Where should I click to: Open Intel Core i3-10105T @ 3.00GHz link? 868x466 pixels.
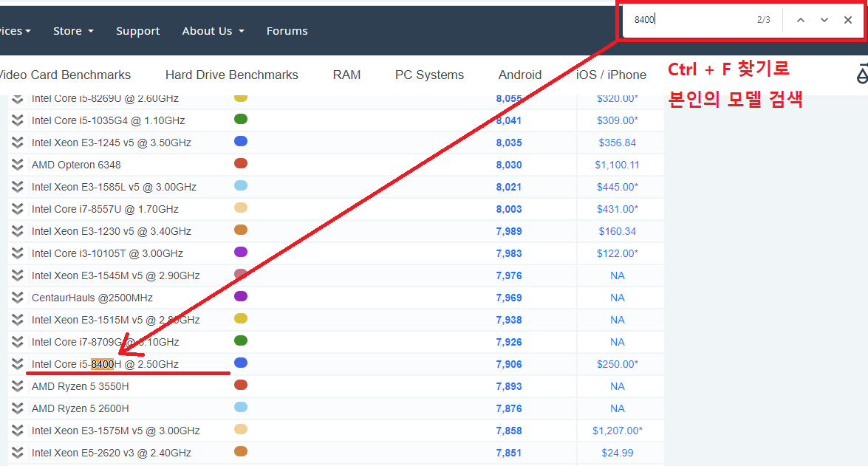107,253
